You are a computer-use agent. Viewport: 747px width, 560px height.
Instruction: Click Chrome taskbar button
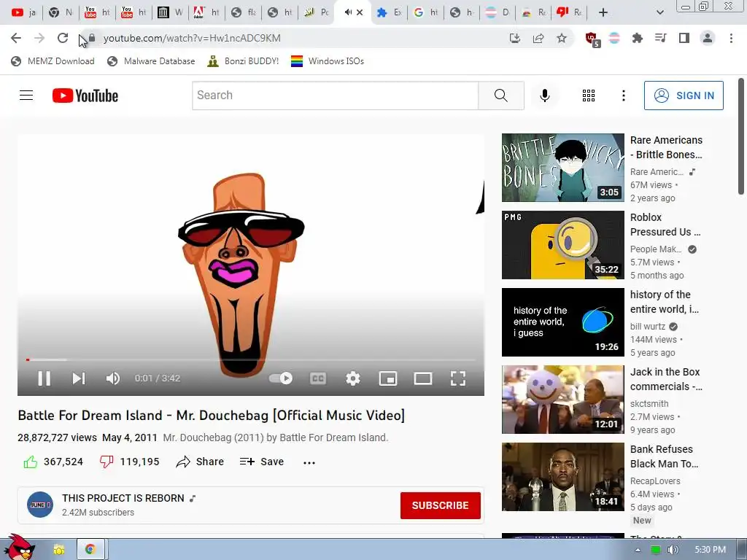(90, 550)
